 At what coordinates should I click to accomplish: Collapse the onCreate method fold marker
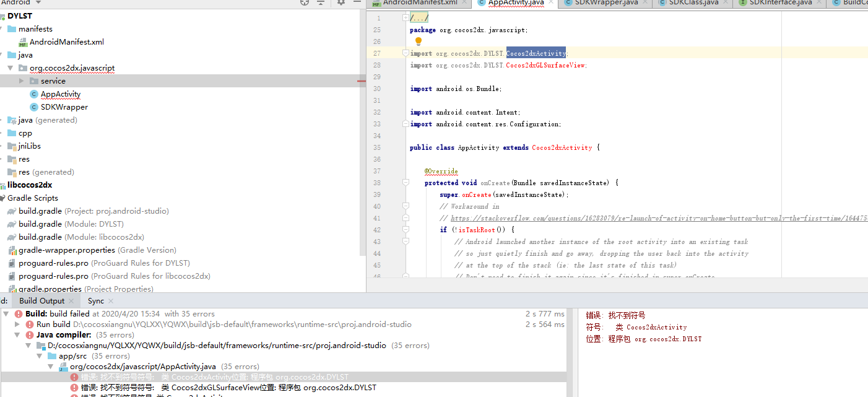click(x=406, y=183)
